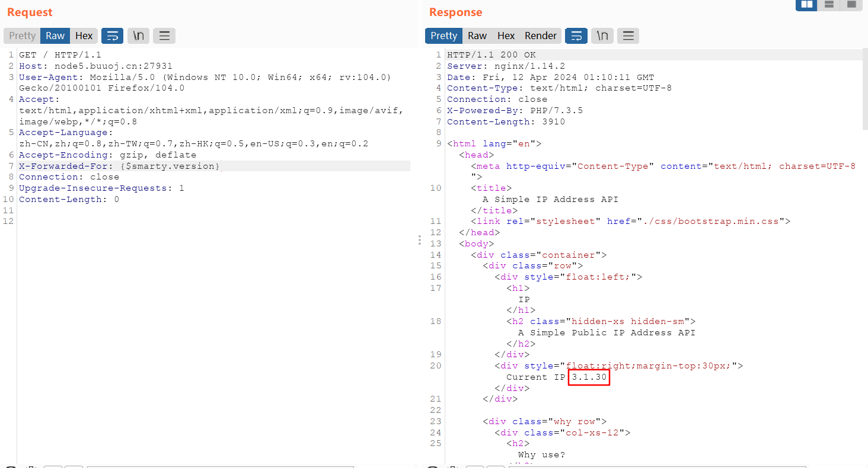Click the GET / HTTP/1.1 request line
This screenshot has width=868, height=468.
(60, 55)
